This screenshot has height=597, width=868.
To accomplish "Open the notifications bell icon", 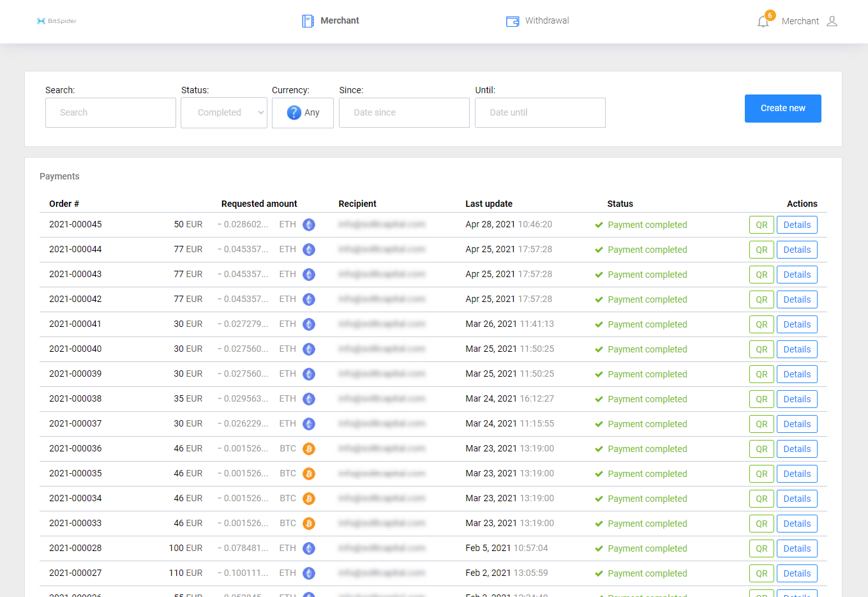I will point(763,22).
